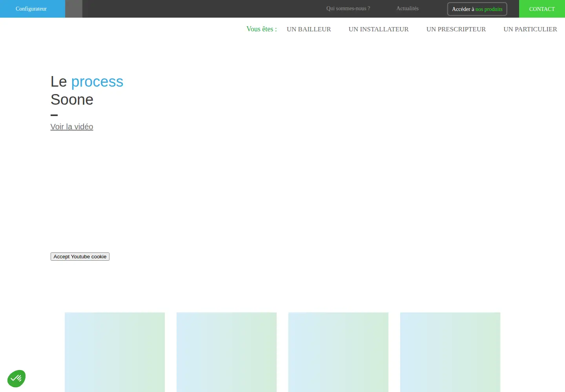Click the Le process Soone heading
This screenshot has width=565, height=392.
tap(87, 91)
